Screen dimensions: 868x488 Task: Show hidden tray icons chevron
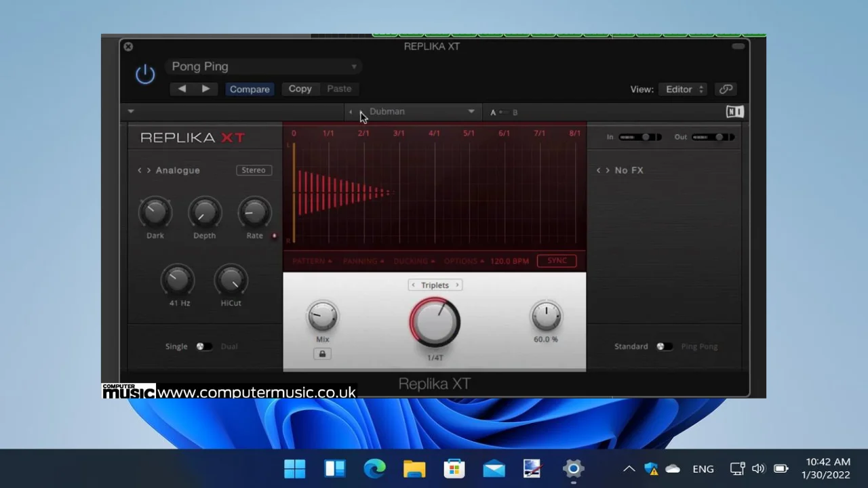click(x=629, y=468)
